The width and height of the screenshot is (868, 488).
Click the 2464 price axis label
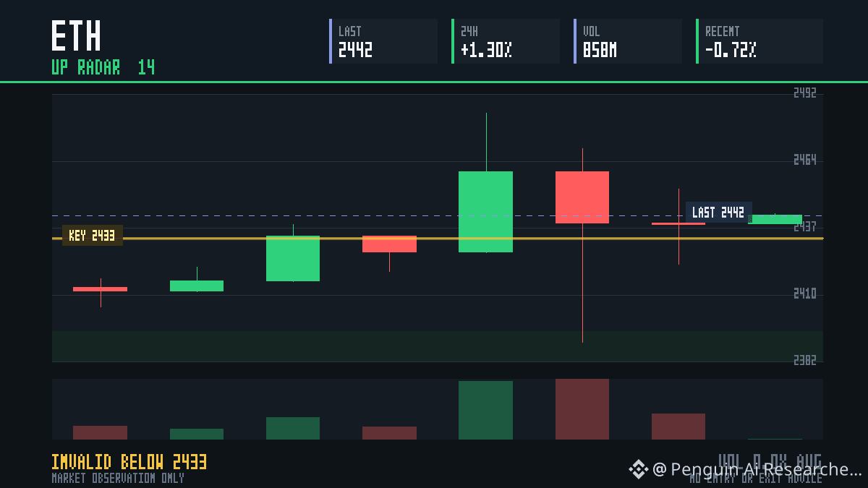click(x=805, y=160)
